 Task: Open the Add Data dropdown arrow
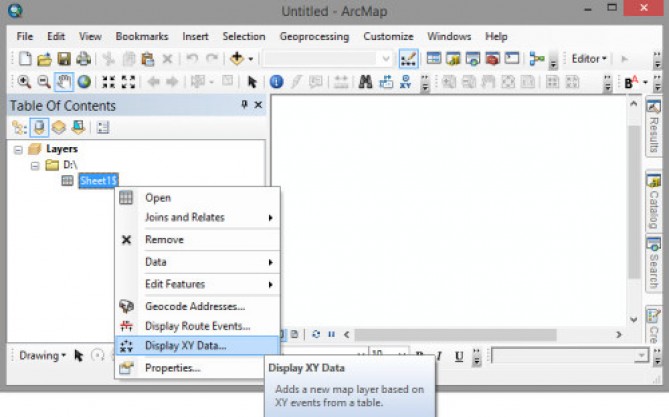(x=251, y=59)
